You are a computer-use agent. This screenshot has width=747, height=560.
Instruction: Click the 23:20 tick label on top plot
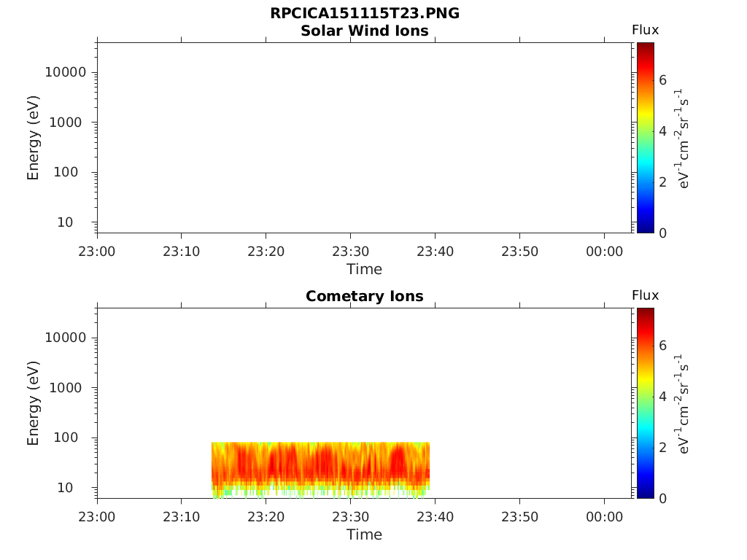[x=266, y=252]
